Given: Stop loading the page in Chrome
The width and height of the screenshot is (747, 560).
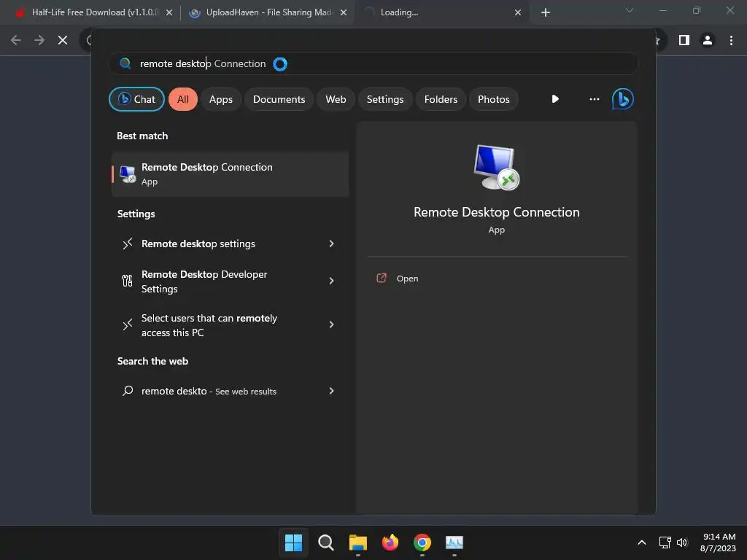Looking at the screenshot, I should pyautogui.click(x=63, y=41).
